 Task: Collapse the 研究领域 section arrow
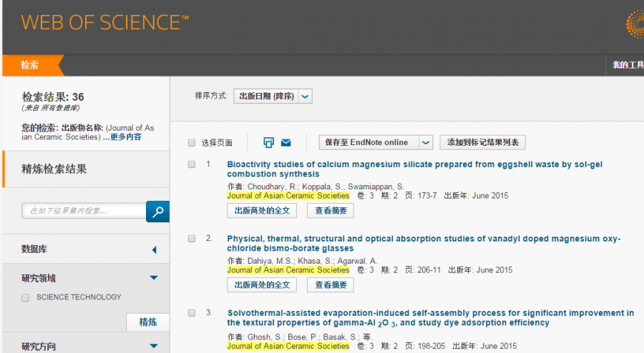pos(154,278)
